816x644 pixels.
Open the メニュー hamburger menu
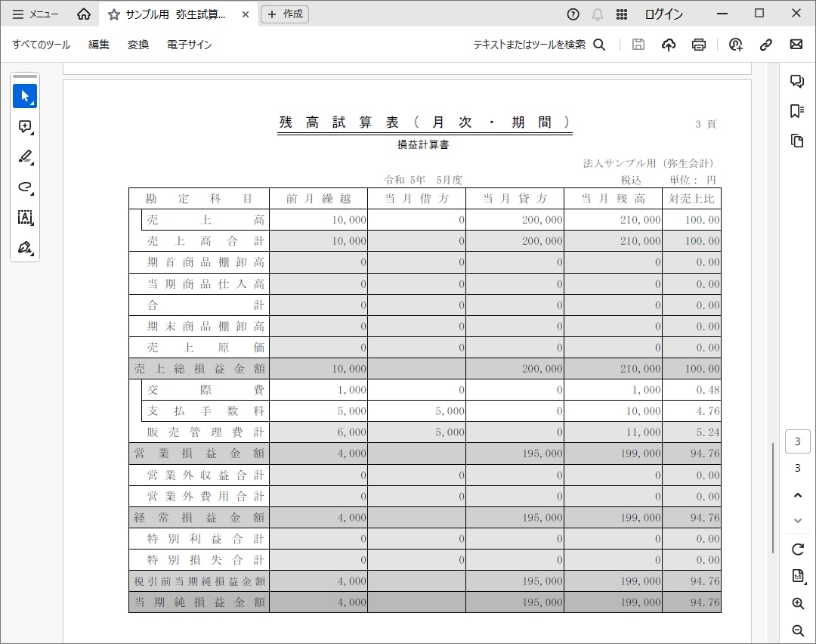coord(35,14)
